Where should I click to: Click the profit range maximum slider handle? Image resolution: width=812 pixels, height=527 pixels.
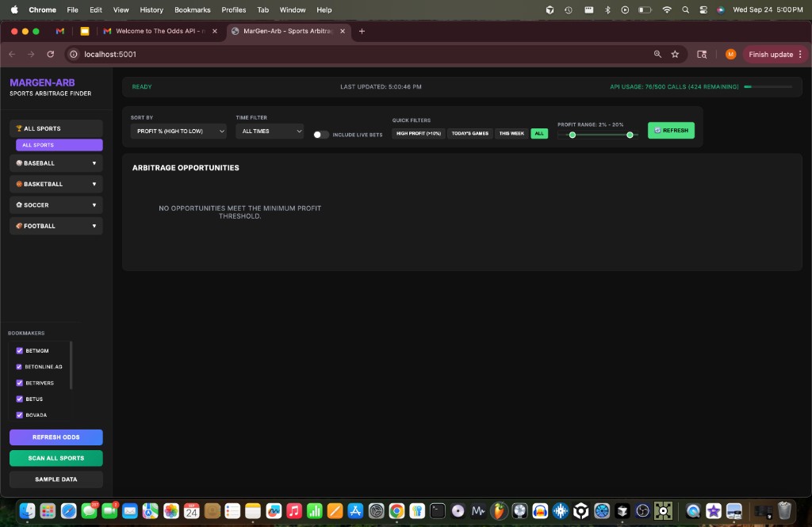630,135
